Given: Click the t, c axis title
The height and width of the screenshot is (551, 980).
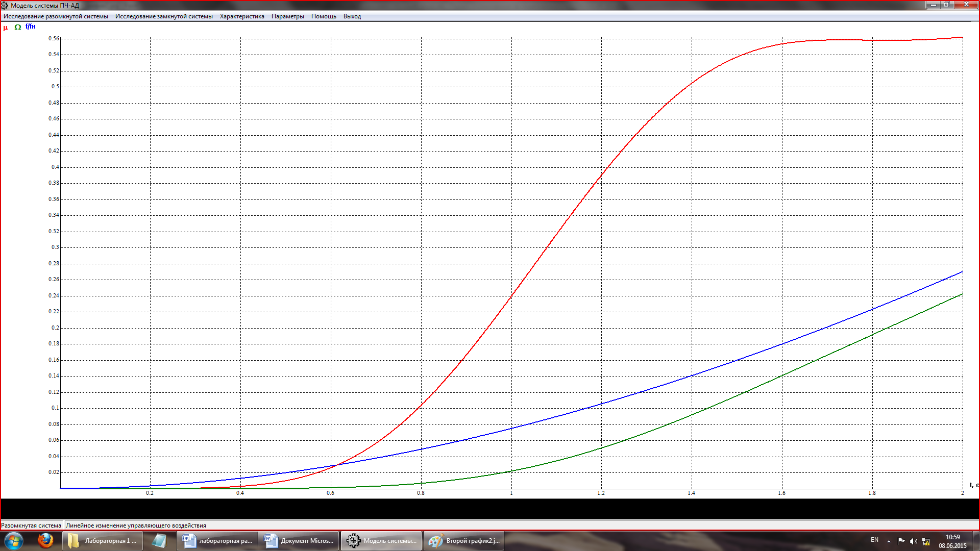Looking at the screenshot, I should [974, 485].
